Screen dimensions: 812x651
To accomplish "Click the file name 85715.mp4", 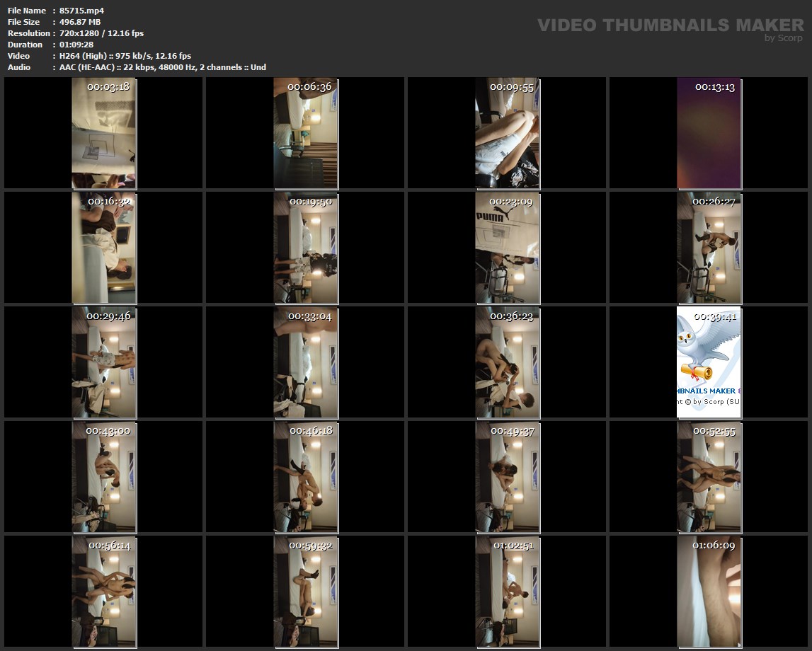I will click(x=82, y=11).
